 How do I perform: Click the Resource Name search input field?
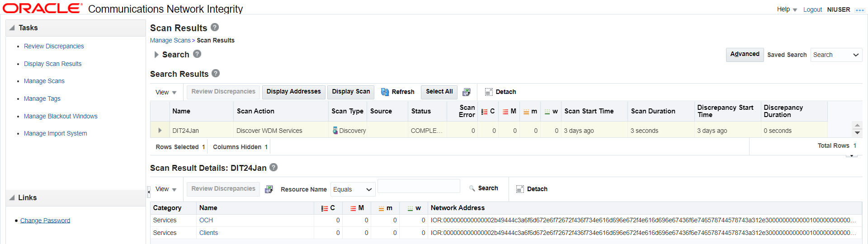click(419, 186)
